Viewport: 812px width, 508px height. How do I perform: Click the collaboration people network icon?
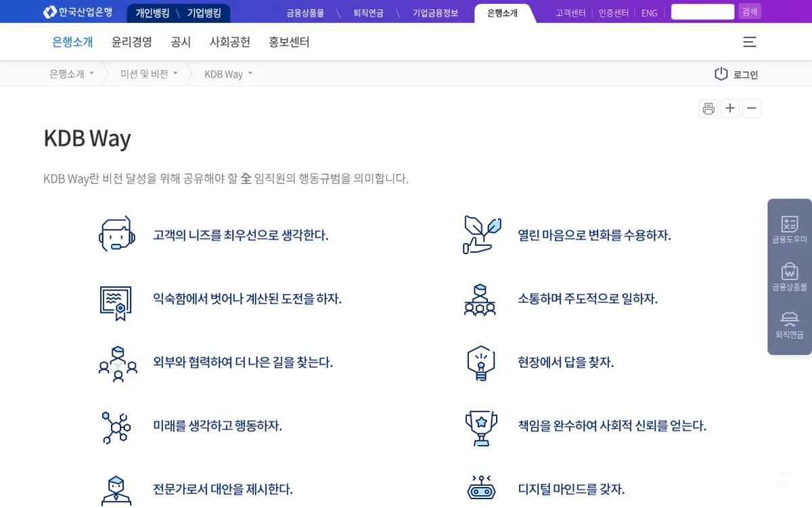[118, 364]
